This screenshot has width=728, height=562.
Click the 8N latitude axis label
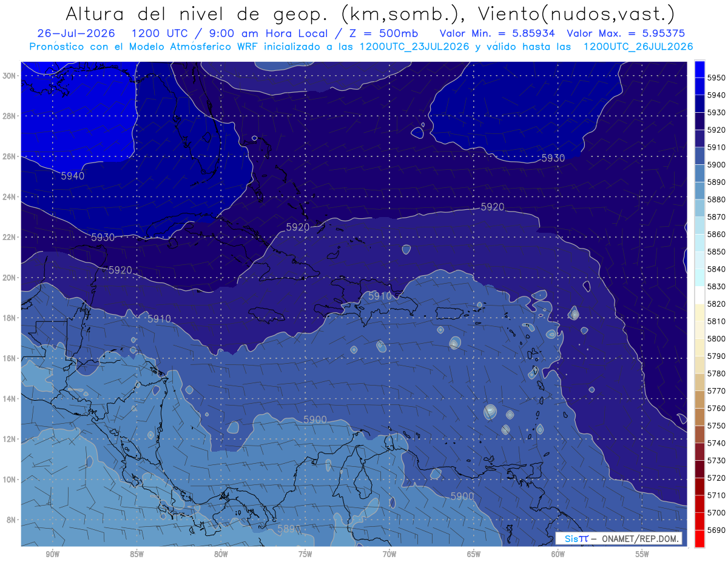click(x=11, y=520)
